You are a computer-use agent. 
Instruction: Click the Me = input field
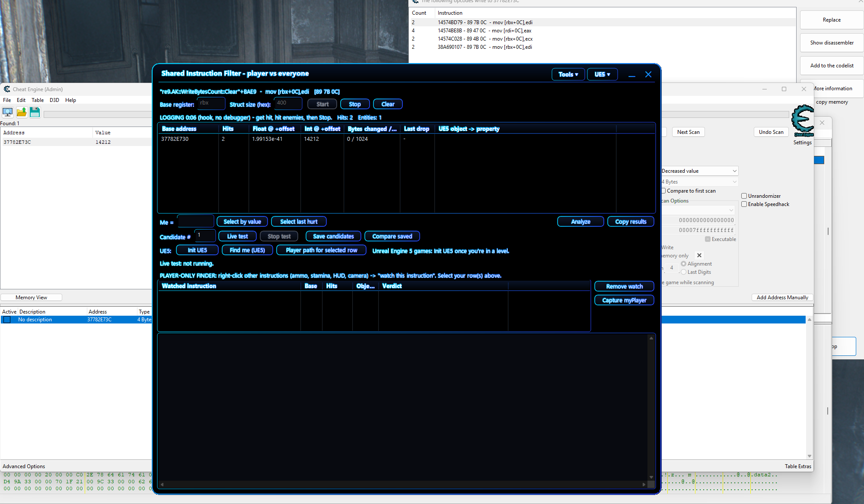196,221
